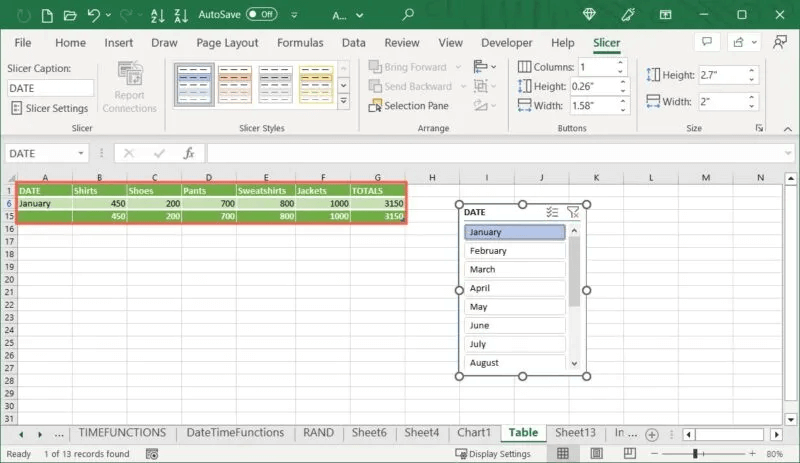This screenshot has height=463, width=800.
Task: Click the Slicer Caption text field
Action: click(50, 88)
